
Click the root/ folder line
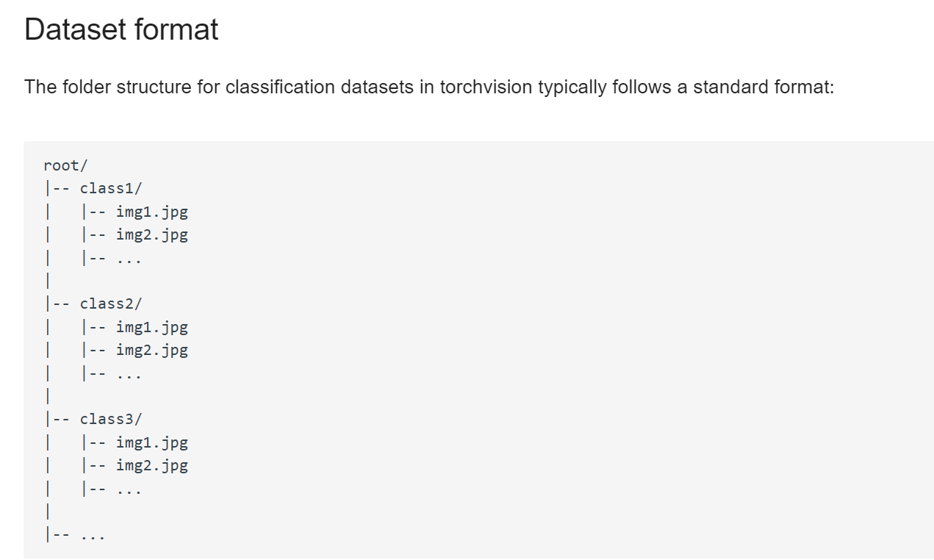(65, 165)
